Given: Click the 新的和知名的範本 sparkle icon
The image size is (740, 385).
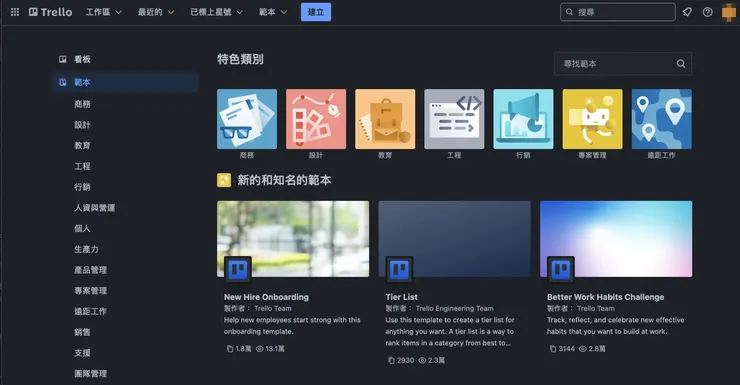Looking at the screenshot, I should pyautogui.click(x=224, y=180).
